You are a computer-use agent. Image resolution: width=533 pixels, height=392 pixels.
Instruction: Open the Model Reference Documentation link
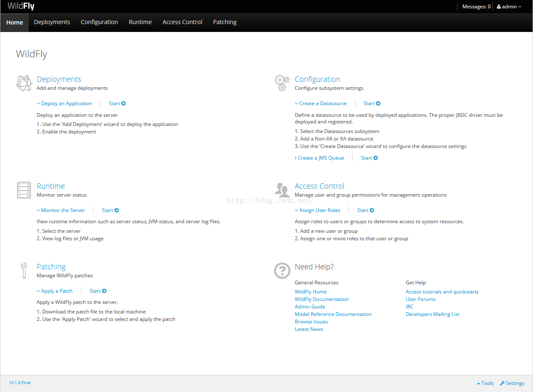[333, 314]
